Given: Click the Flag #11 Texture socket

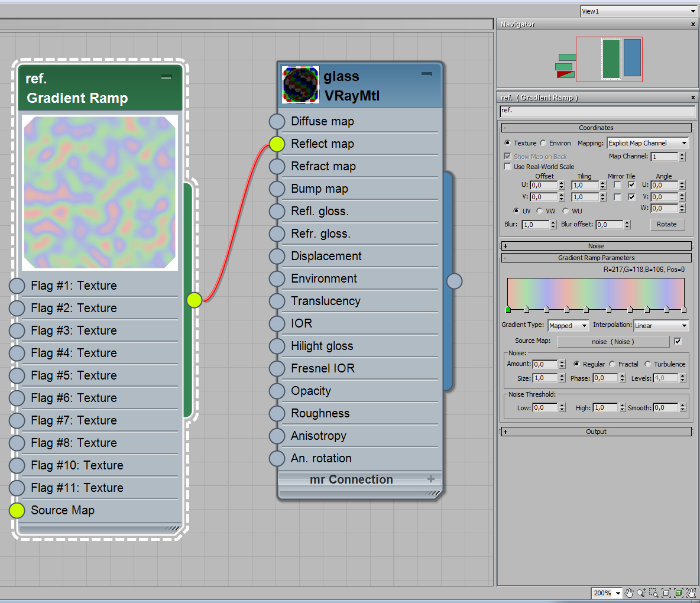Looking at the screenshot, I should click(x=17, y=488).
